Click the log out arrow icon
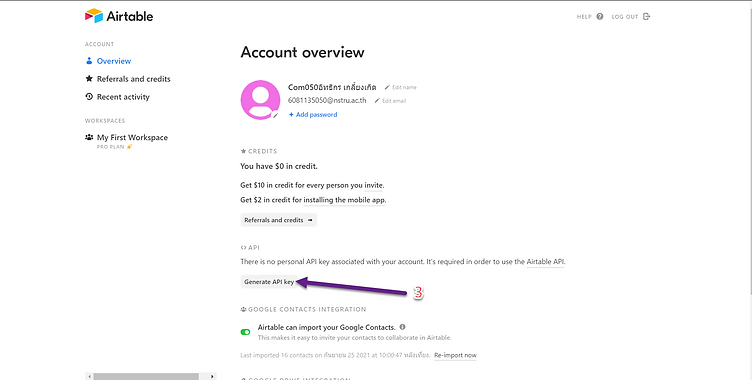Screen dimensions: 752x380 click(646, 17)
